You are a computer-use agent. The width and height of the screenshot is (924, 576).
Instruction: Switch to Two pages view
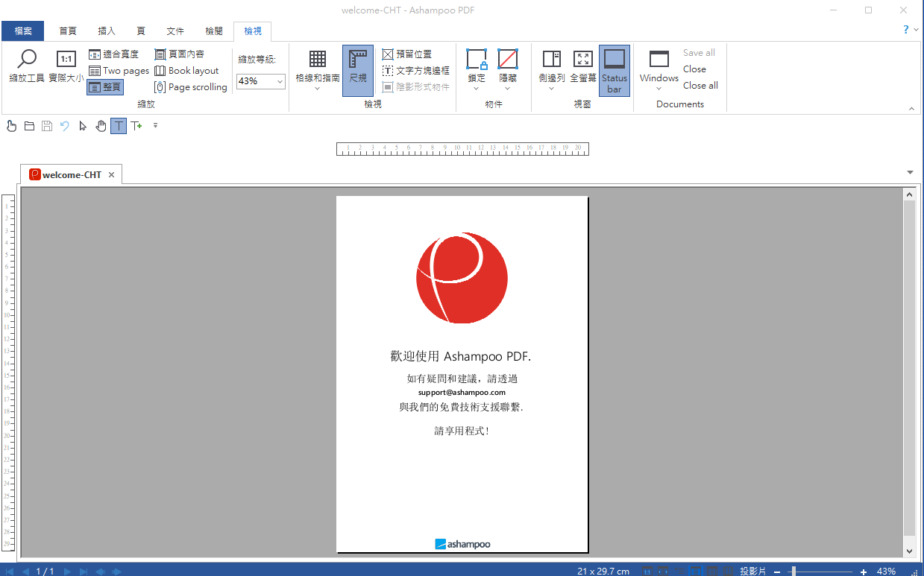point(119,70)
